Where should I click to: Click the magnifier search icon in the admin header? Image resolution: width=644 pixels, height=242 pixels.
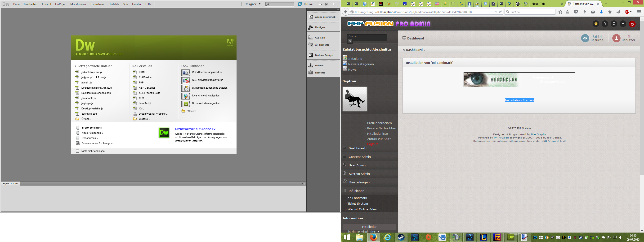tap(605, 24)
